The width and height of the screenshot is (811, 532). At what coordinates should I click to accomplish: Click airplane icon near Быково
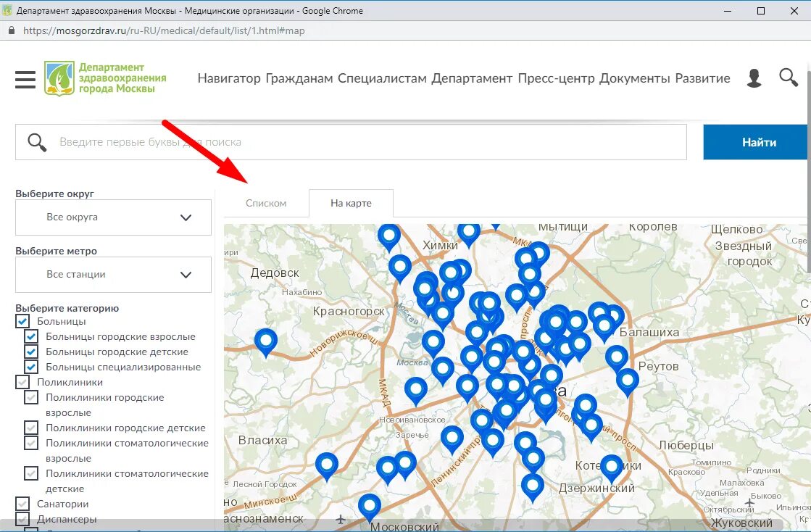[x=749, y=502]
